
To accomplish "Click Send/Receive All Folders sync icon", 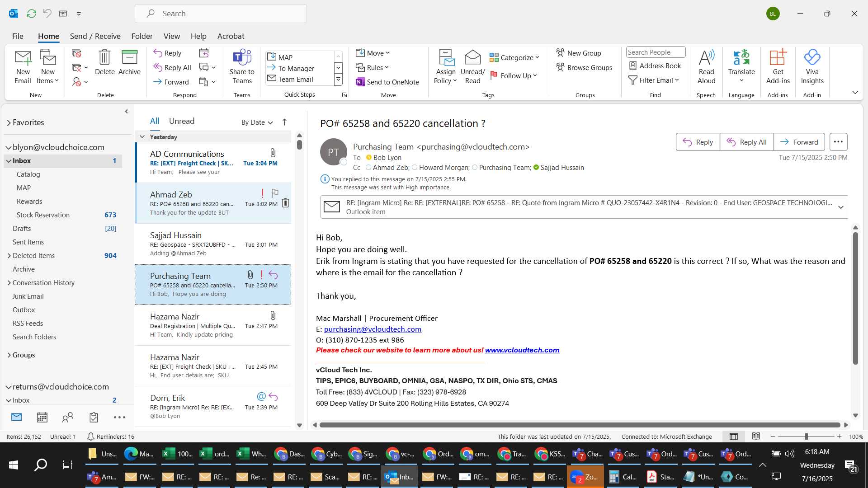I will [x=31, y=14].
